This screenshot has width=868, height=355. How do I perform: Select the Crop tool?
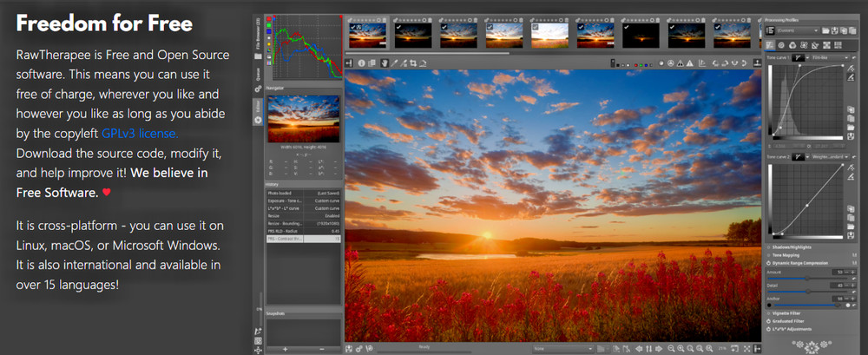point(413,63)
